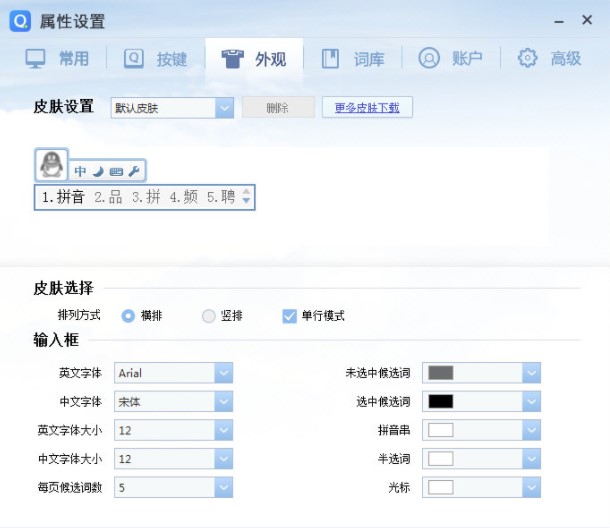Image resolution: width=610 pixels, height=528 pixels.
Task: Click the white 光标 color swatch
Action: click(x=440, y=487)
